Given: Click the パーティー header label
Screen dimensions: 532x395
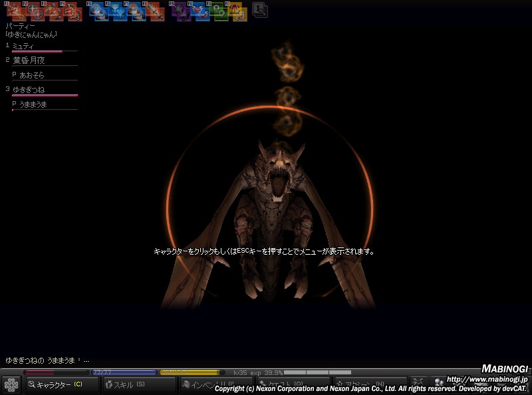Looking at the screenshot, I should [x=21, y=26].
